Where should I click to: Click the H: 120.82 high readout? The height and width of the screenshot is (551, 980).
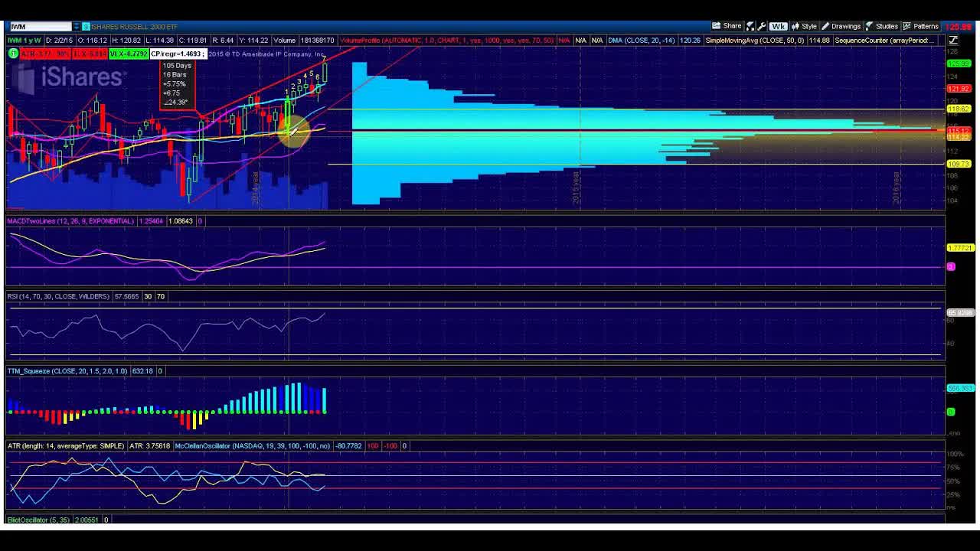126,40
